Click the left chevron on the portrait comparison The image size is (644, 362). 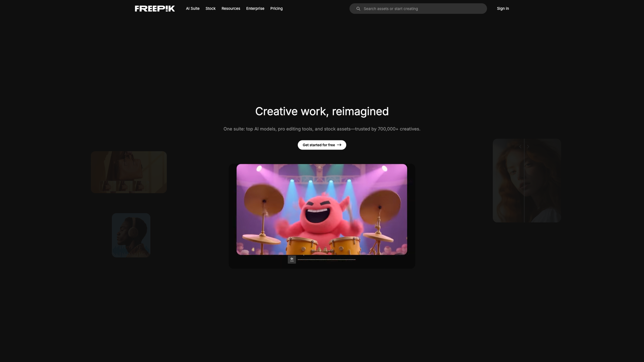pyautogui.click(x=520, y=146)
